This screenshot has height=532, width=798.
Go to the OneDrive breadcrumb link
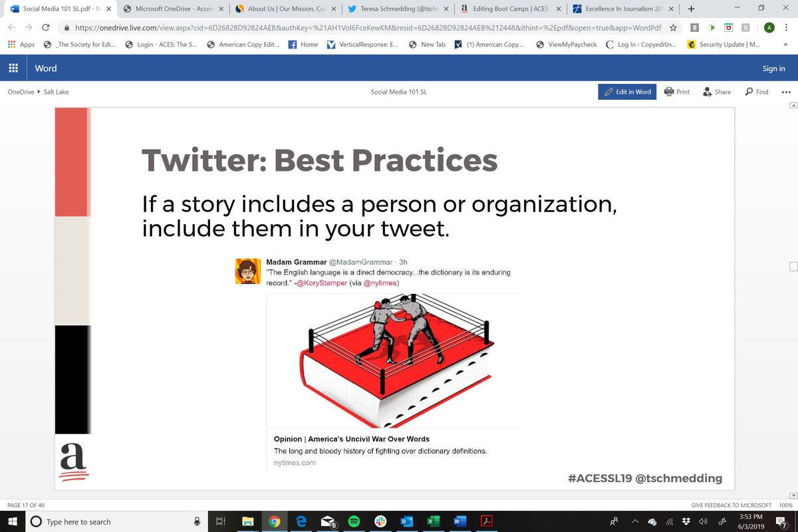tap(21, 92)
